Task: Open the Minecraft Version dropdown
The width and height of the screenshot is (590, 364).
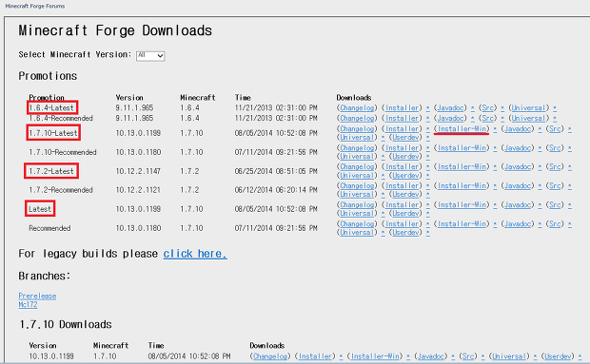Action: tap(150, 55)
